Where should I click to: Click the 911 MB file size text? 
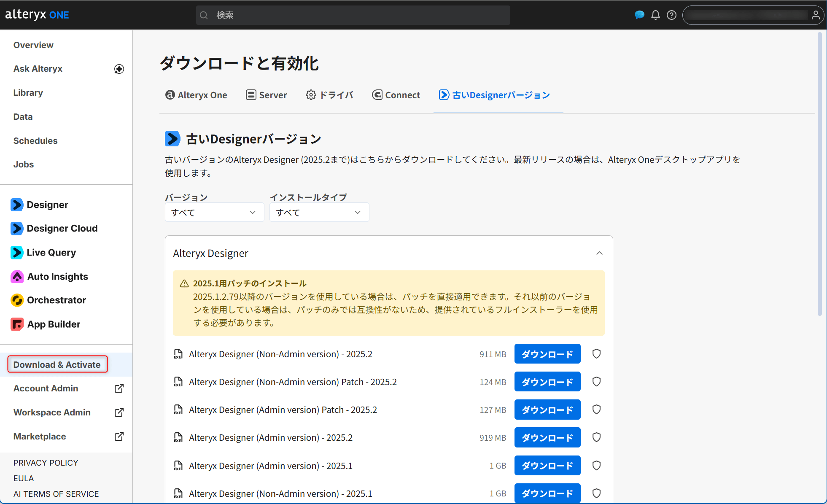(493, 354)
